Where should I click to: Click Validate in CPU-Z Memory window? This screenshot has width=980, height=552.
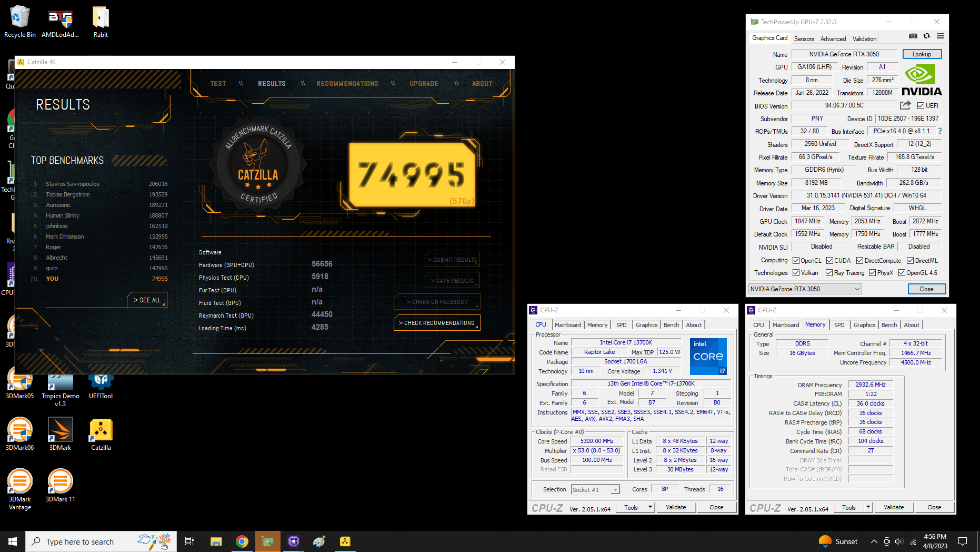pyautogui.click(x=894, y=507)
